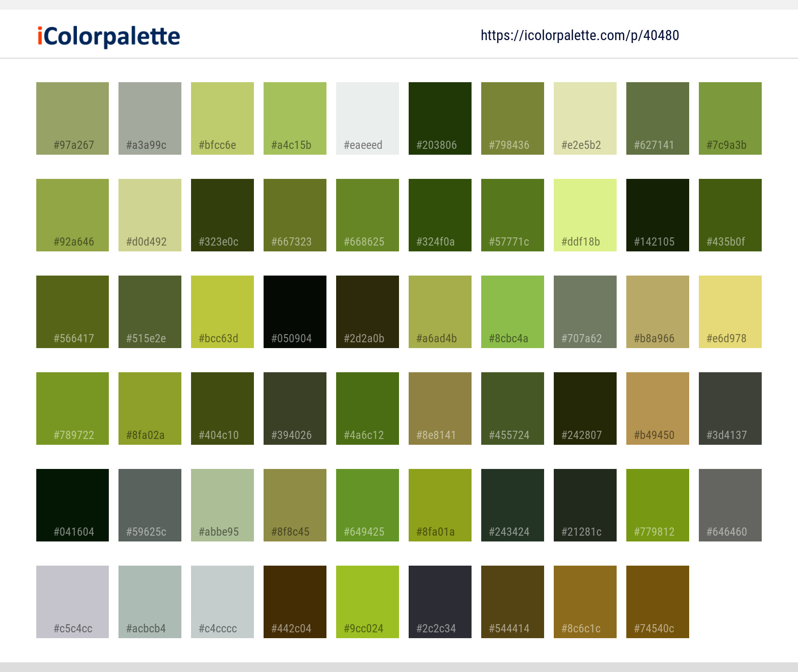Viewport: 798px width, 672px height.
Task: Select the #394026 swatch
Action: tap(295, 409)
